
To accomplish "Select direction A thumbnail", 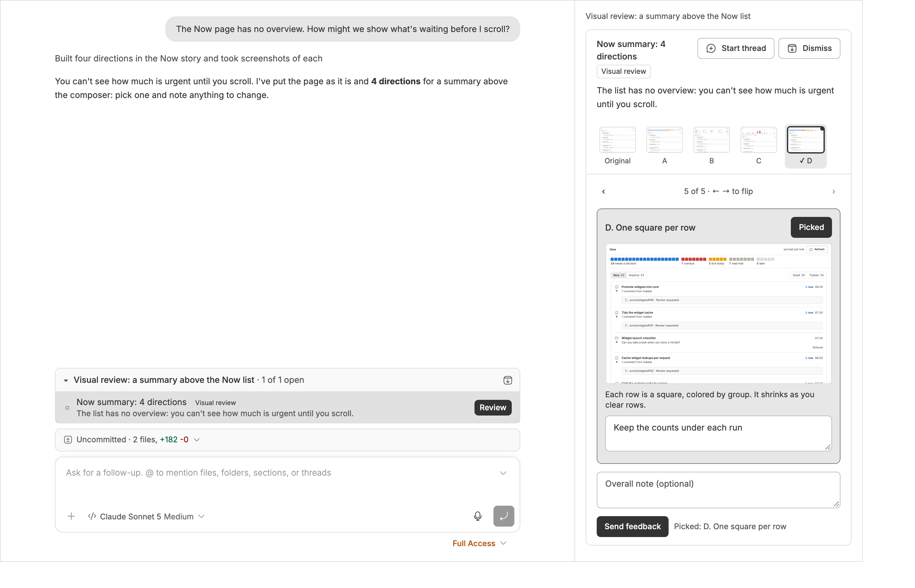I will tap(664, 146).
